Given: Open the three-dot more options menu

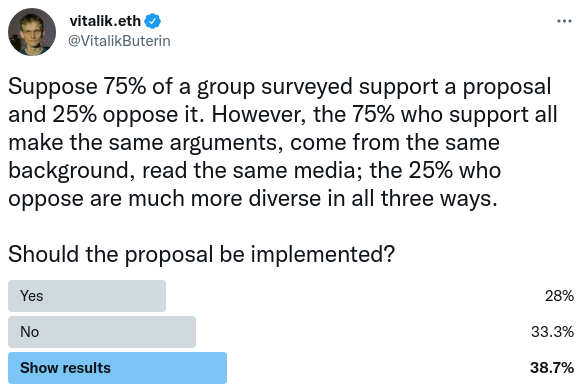Looking at the screenshot, I should [x=564, y=21].
